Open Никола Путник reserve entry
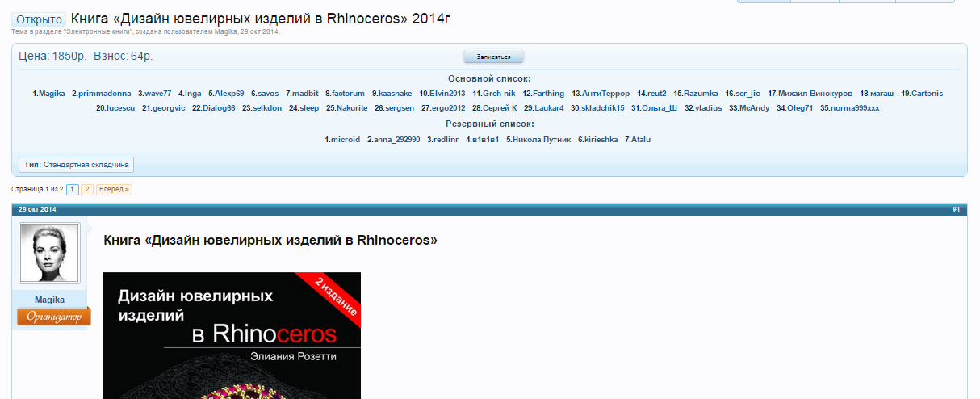 click(x=541, y=140)
